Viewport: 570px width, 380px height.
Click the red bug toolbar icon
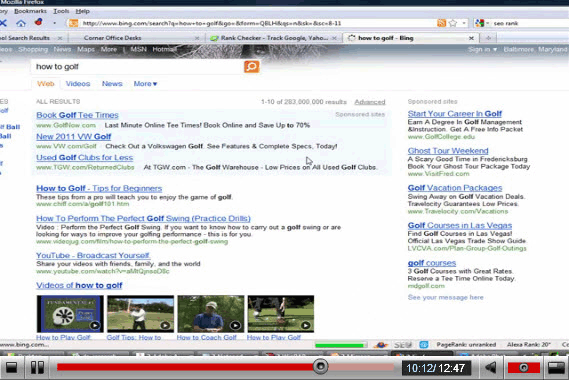click(38, 23)
